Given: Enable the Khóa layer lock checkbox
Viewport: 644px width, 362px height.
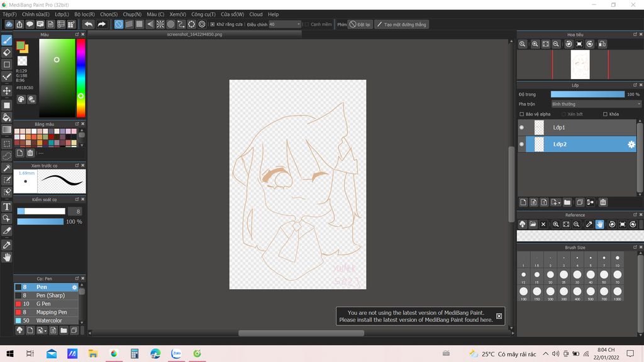Looking at the screenshot, I should click(x=605, y=114).
